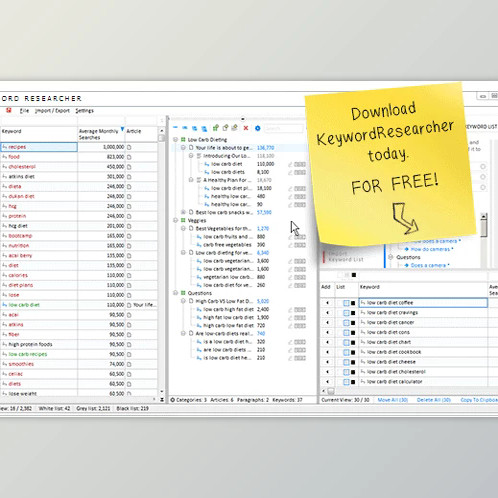Viewport: 498px width, 498px height.
Task: Open the Settings menu
Action: coord(84,111)
